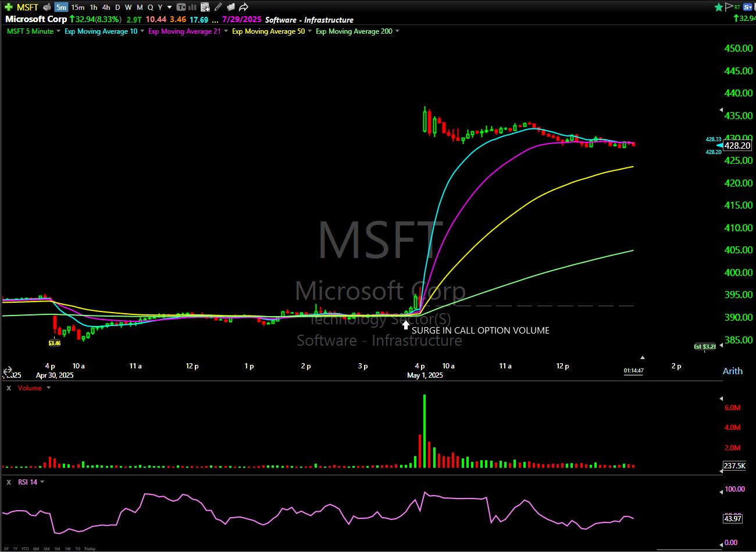Screen dimensions: 756x552
Task: Click the price scale arrow near 435.00
Action: pyautogui.click(x=722, y=109)
